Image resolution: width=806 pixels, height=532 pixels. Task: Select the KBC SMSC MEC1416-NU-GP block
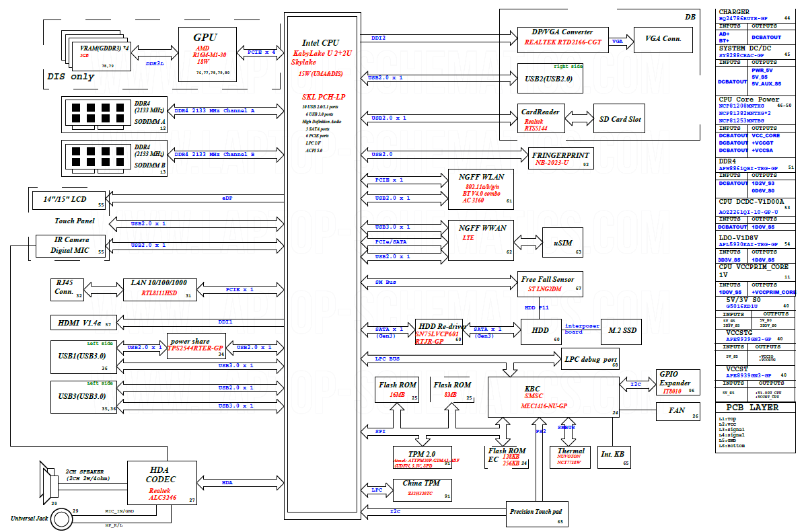[554, 397]
